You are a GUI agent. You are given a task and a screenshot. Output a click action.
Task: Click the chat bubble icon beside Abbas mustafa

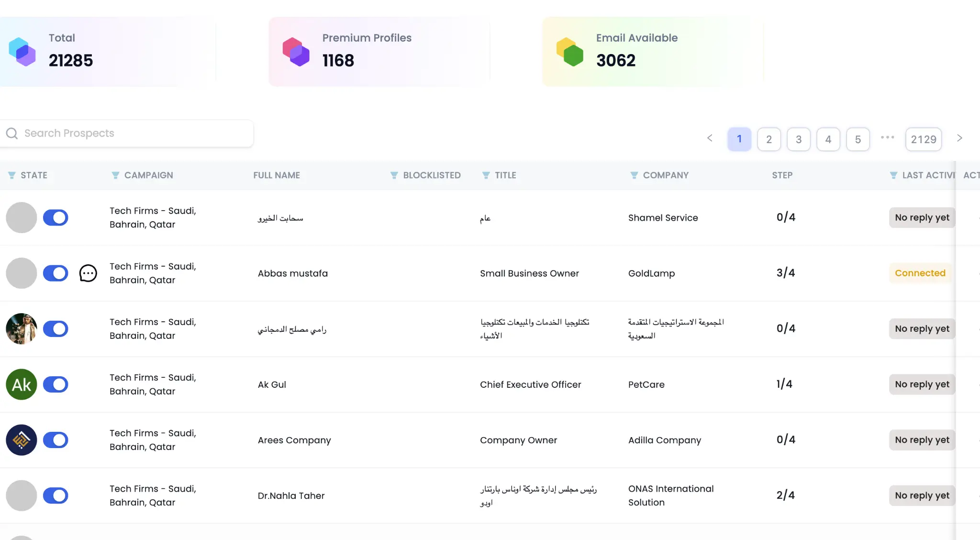(x=88, y=273)
